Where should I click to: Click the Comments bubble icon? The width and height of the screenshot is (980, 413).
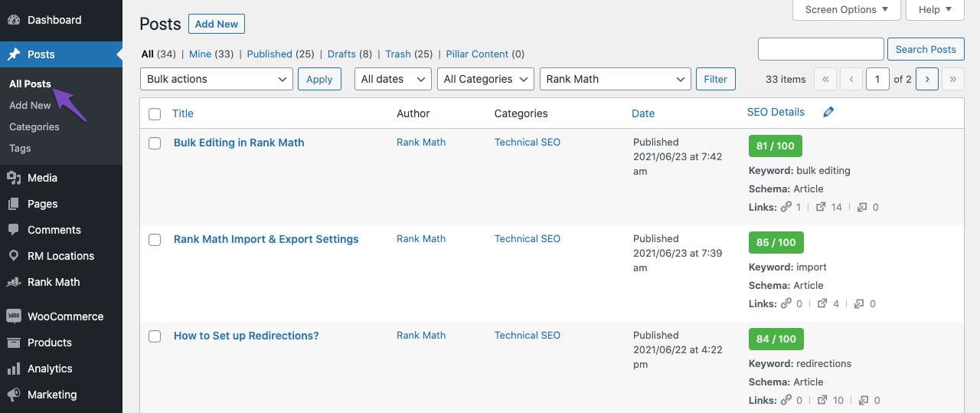(14, 230)
